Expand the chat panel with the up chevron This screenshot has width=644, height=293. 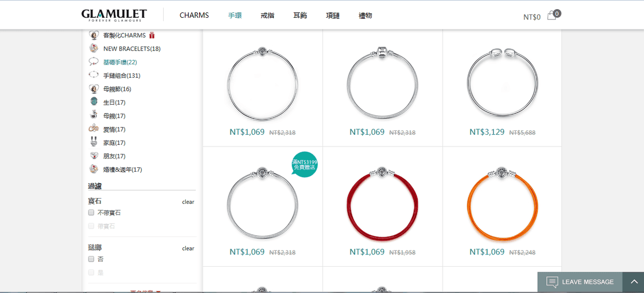tap(633, 282)
